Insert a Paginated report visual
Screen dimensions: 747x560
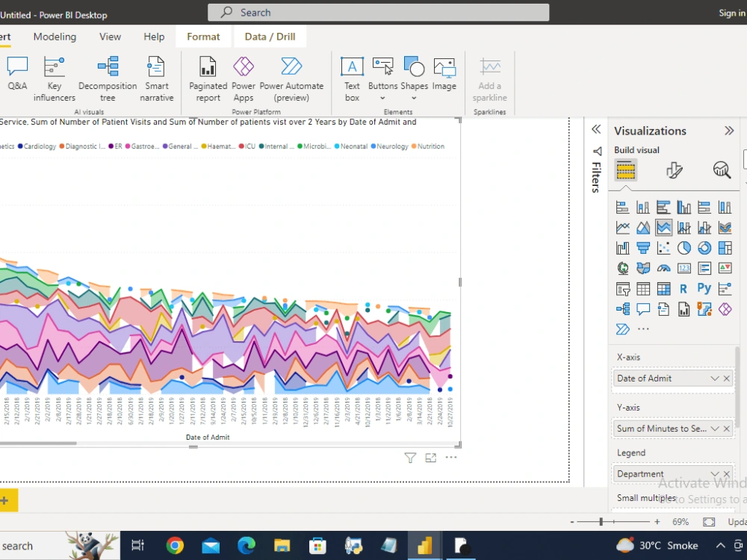pos(208,79)
